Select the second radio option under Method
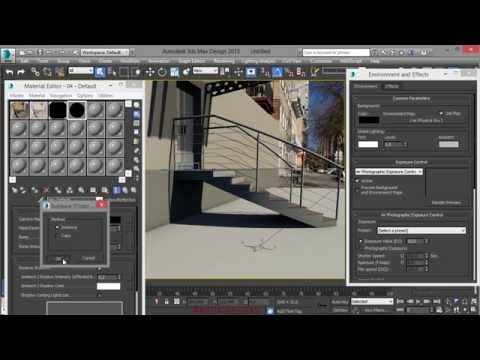The height and width of the screenshot is (360, 480). pos(57,236)
